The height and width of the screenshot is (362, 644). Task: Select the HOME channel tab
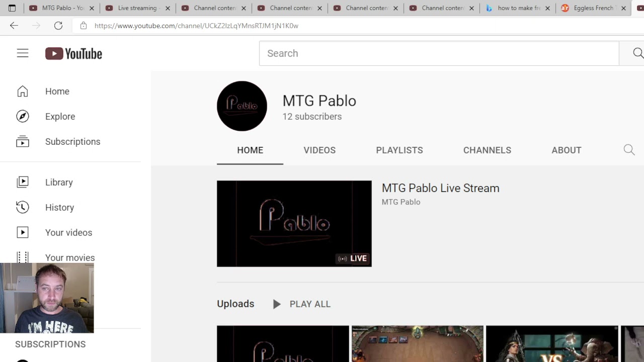250,150
